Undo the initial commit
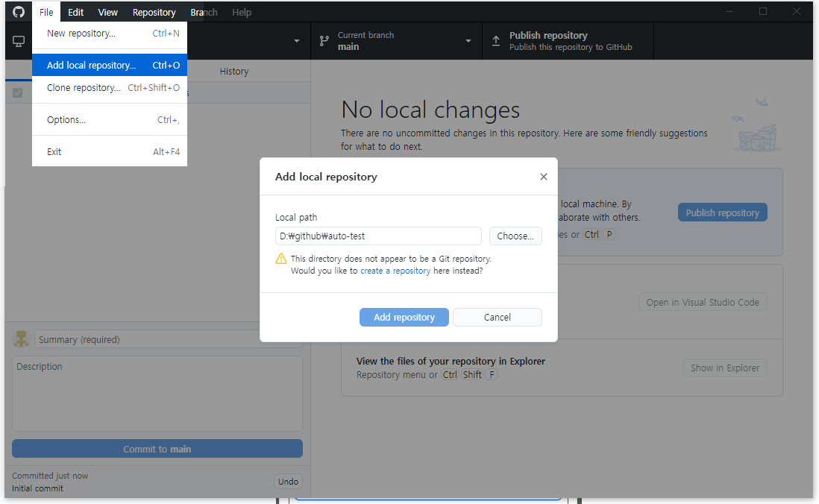 coord(289,482)
